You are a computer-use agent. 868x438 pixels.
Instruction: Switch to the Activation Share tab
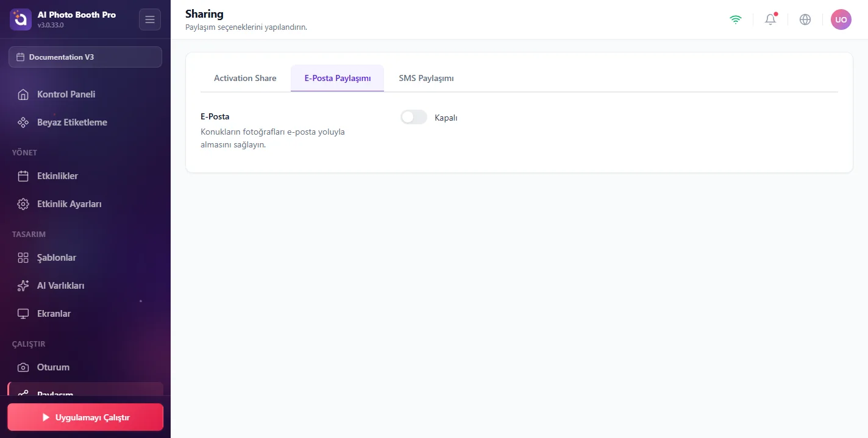(x=245, y=78)
